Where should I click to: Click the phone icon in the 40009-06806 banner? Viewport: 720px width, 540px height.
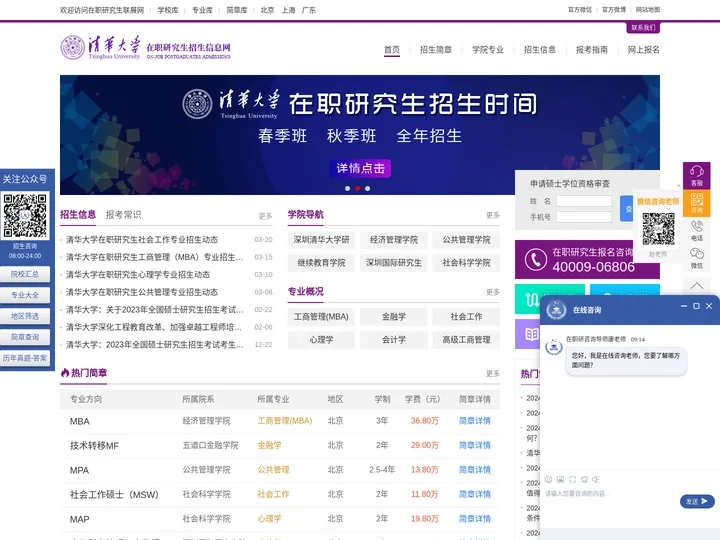click(535, 259)
